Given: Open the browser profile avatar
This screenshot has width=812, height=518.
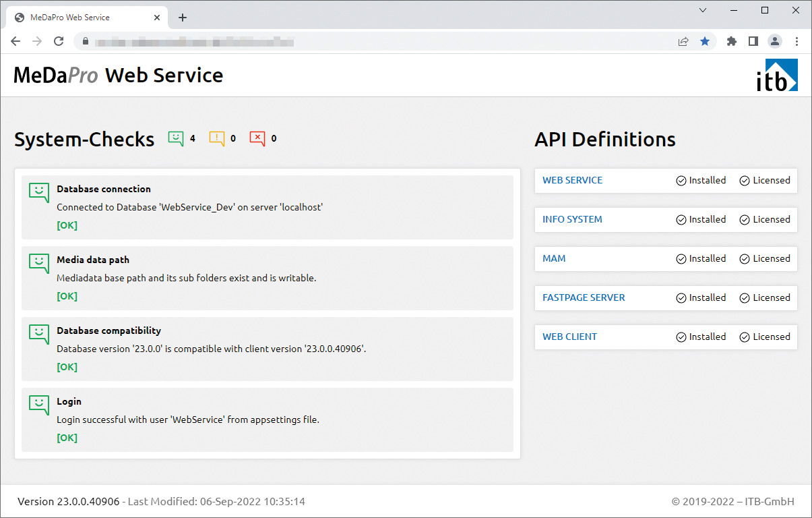Looking at the screenshot, I should click(775, 41).
